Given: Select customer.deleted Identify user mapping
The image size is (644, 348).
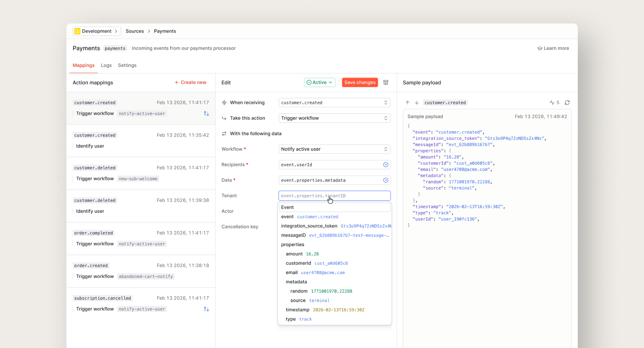Looking at the screenshot, I should (x=141, y=206).
